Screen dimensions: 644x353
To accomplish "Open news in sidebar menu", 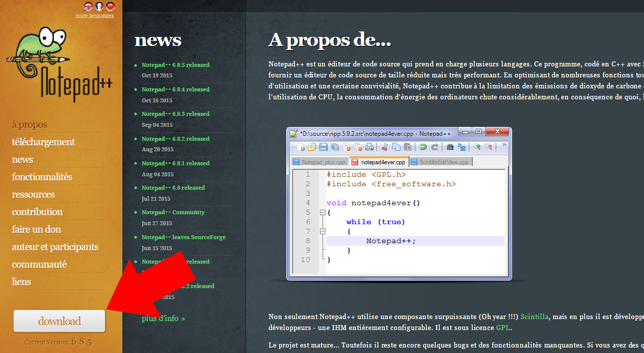I will click(x=22, y=159).
